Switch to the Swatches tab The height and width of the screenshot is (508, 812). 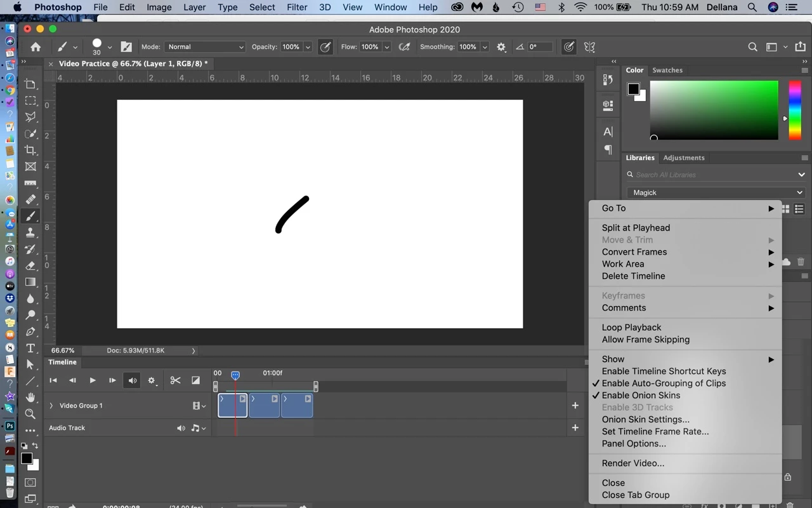tap(667, 70)
